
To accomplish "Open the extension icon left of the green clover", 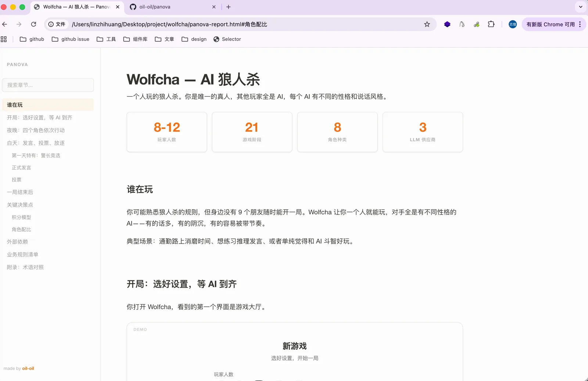I will pyautogui.click(x=462, y=24).
